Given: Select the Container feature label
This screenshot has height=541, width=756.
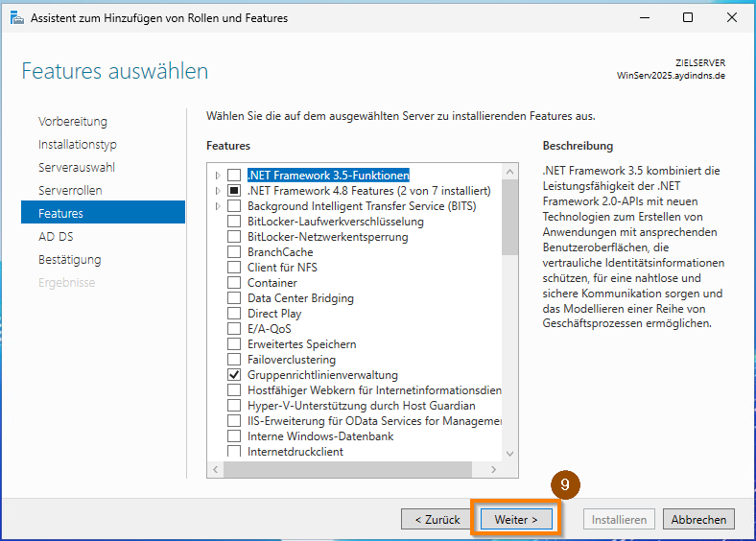Looking at the screenshot, I should click(272, 283).
